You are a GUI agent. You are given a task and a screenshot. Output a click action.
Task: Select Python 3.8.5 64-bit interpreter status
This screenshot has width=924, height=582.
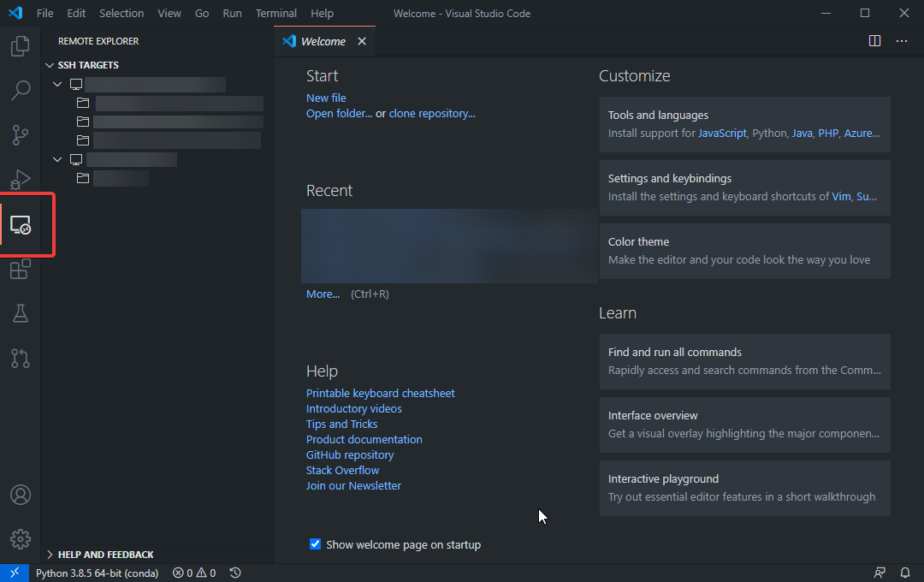click(x=98, y=573)
